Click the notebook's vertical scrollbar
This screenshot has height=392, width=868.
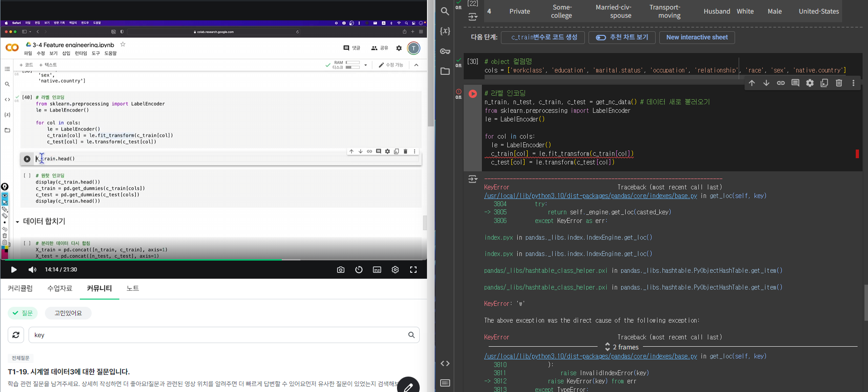866,303
